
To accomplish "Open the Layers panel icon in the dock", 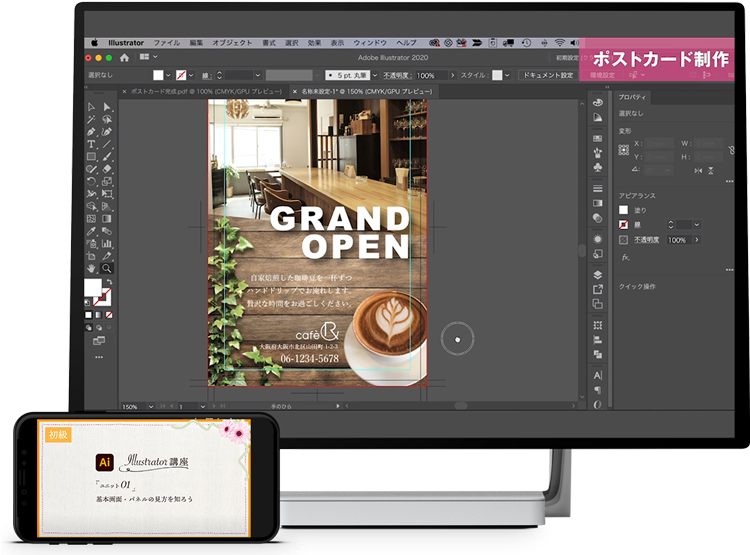I will click(x=598, y=273).
